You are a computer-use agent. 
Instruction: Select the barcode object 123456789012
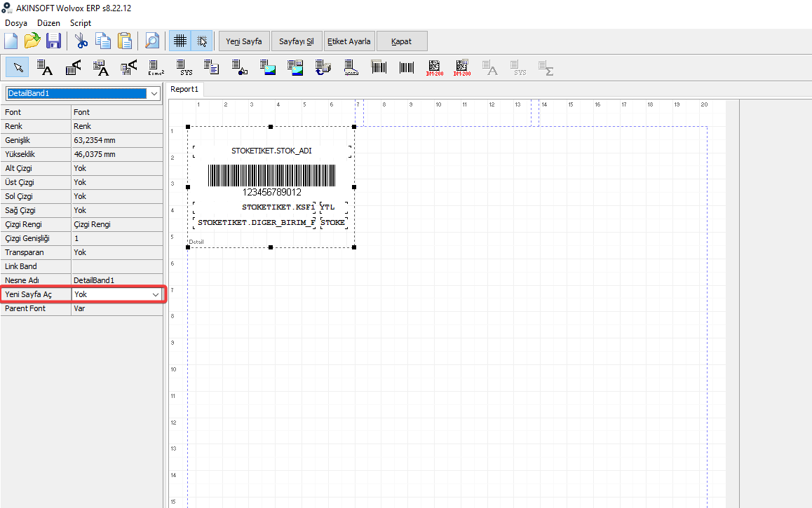pyautogui.click(x=272, y=180)
